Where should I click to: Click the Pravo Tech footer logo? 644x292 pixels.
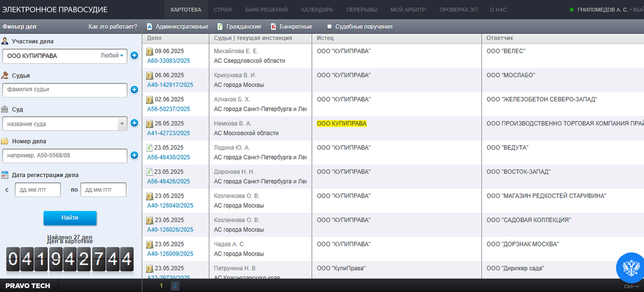[x=27, y=286]
